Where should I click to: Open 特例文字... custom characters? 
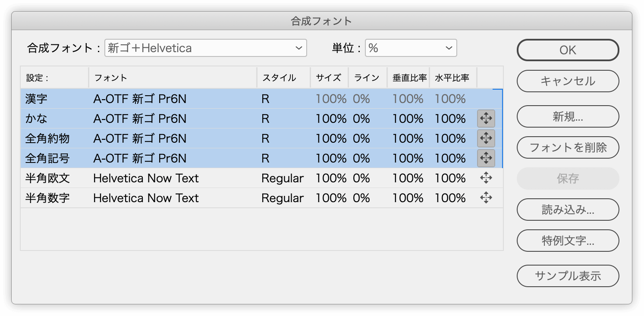tap(568, 241)
